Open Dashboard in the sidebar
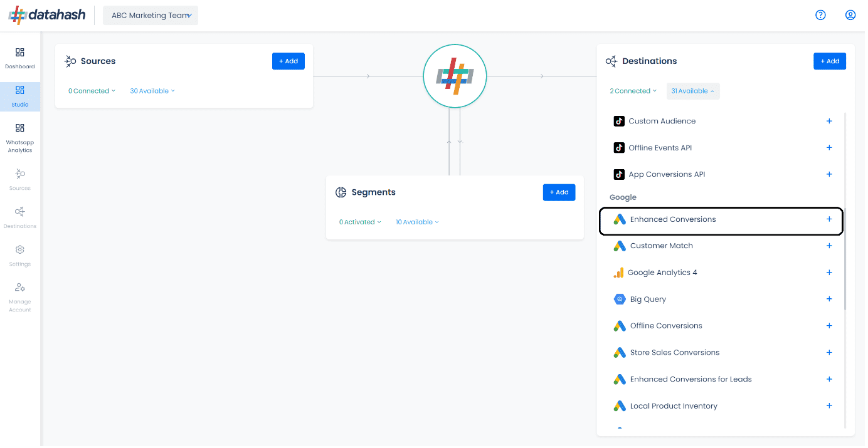Screen dimensions: 868x448 click(x=20, y=58)
